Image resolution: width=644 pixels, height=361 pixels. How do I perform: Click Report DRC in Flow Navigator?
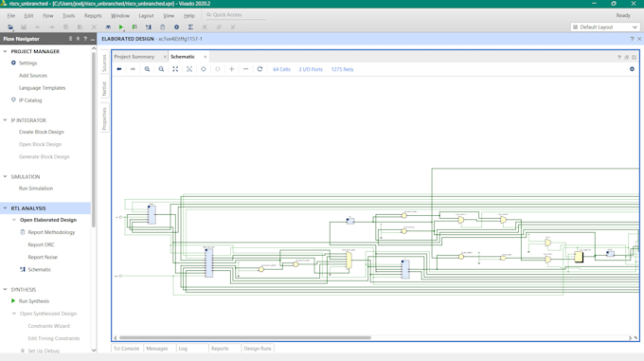(41, 244)
